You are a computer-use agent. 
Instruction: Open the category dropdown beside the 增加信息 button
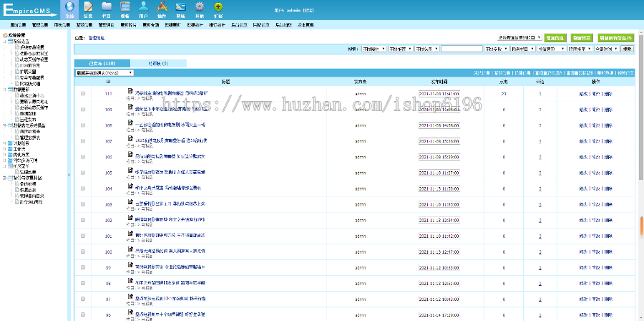click(519, 37)
